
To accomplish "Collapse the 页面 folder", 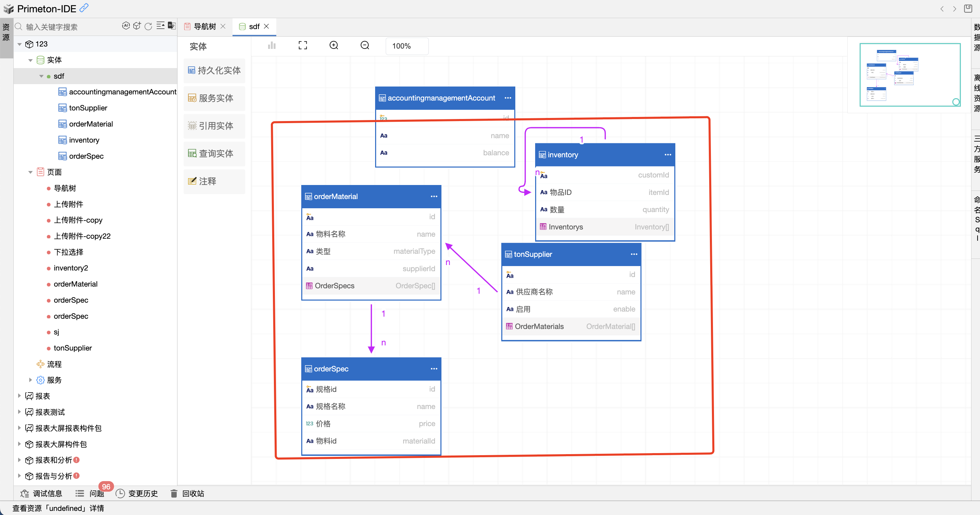I will 30,172.
